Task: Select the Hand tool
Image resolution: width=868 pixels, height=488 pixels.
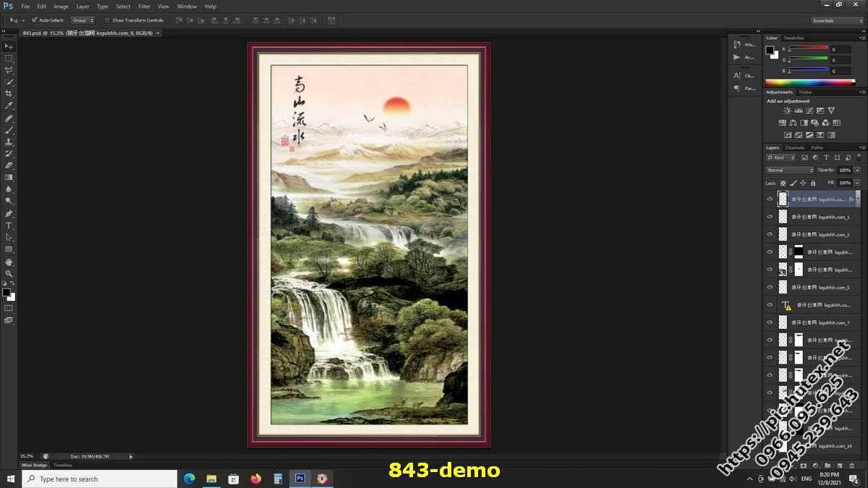Action: point(9,262)
